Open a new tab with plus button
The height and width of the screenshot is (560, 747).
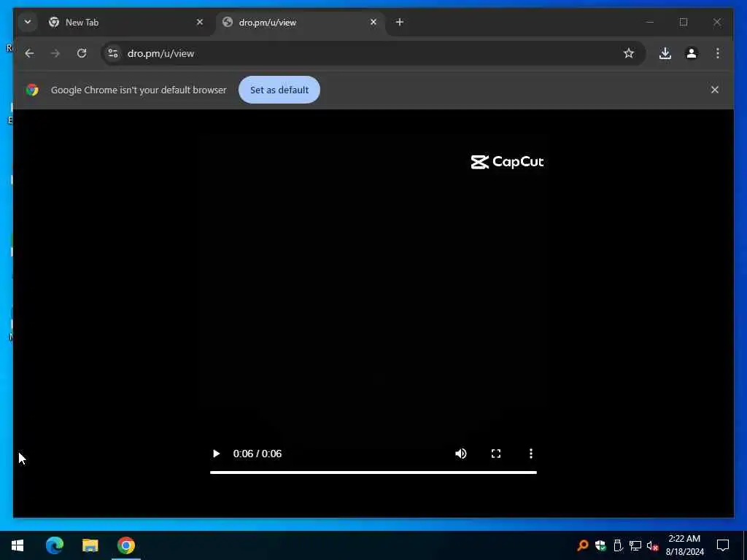[x=400, y=22]
